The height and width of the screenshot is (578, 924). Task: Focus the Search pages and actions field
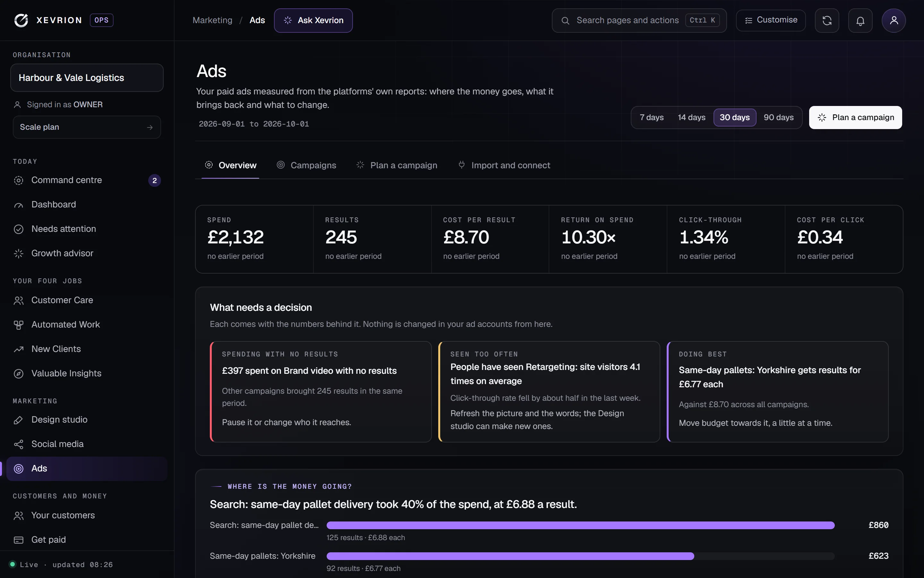tap(639, 20)
